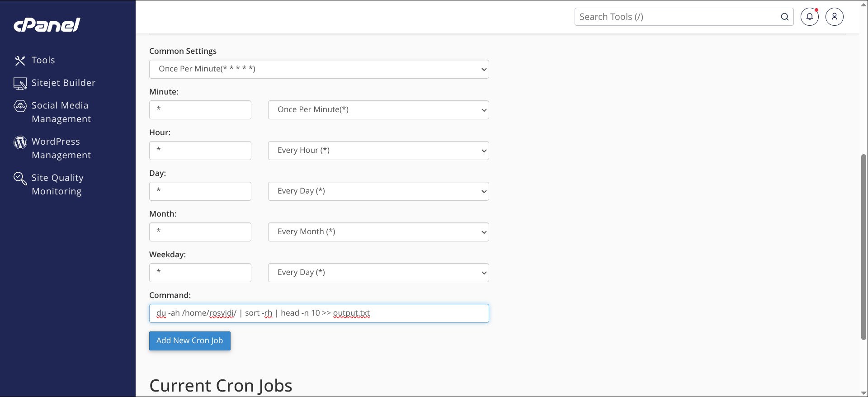The width and height of the screenshot is (868, 397).
Task: Expand the Common Settings dropdown
Action: pos(319,69)
